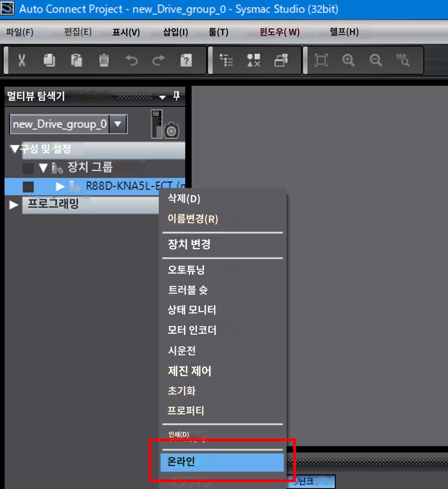Expand the 프로그래밍 section
Screen dimensions: 448x489
coord(14,205)
